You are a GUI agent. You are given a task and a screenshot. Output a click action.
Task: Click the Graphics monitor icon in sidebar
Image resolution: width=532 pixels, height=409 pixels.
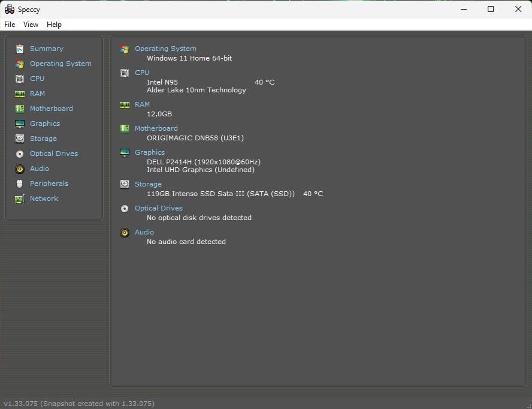coord(20,124)
